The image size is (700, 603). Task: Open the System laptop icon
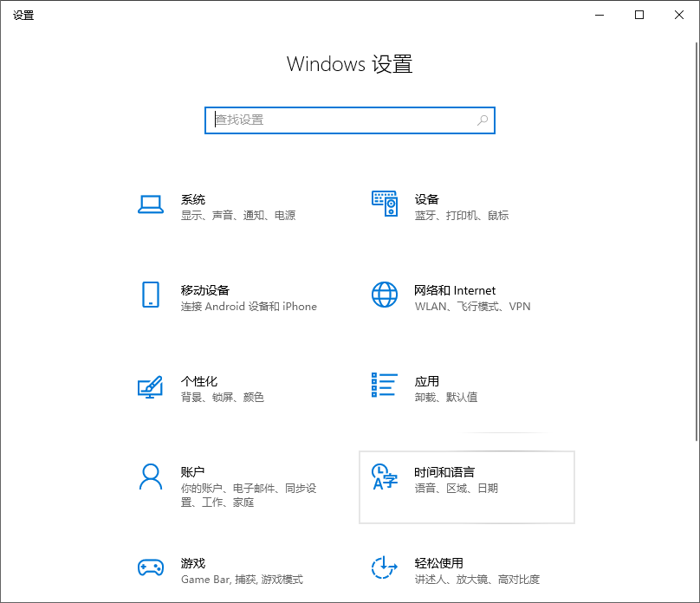(151, 204)
